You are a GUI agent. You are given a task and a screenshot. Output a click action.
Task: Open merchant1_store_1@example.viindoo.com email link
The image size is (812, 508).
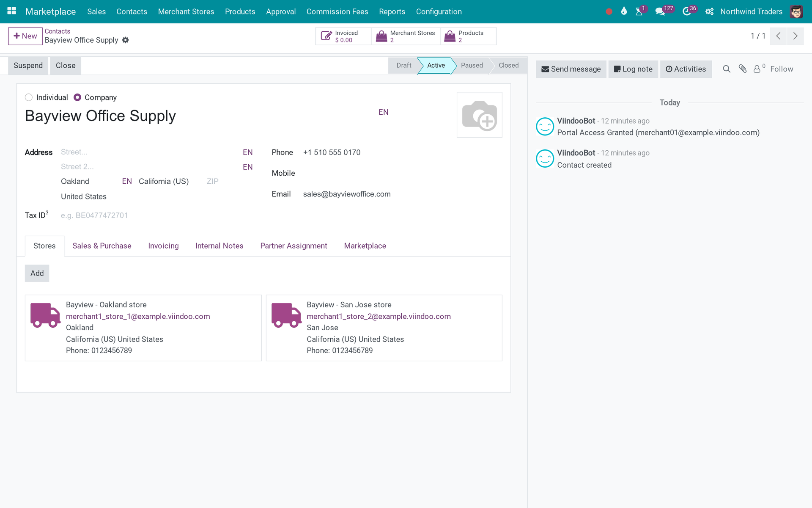coord(138,316)
